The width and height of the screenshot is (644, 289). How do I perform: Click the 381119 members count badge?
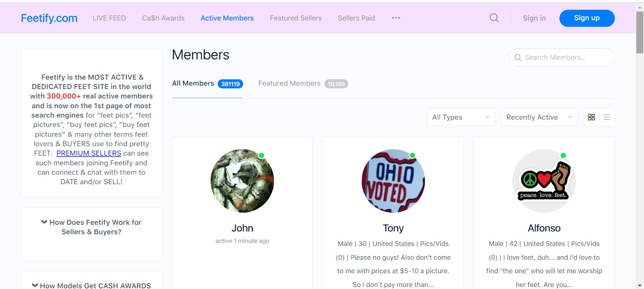(x=230, y=84)
